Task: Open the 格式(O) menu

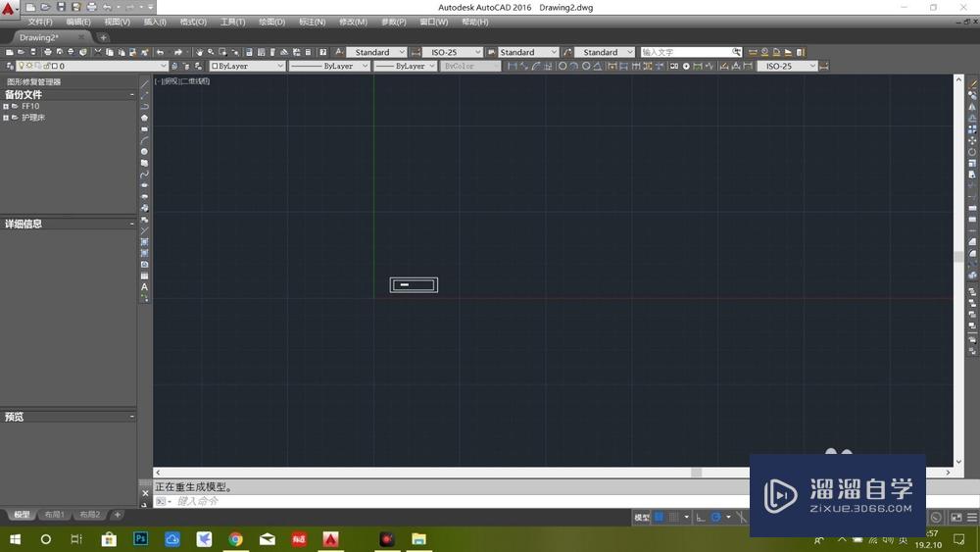Action: click(194, 22)
